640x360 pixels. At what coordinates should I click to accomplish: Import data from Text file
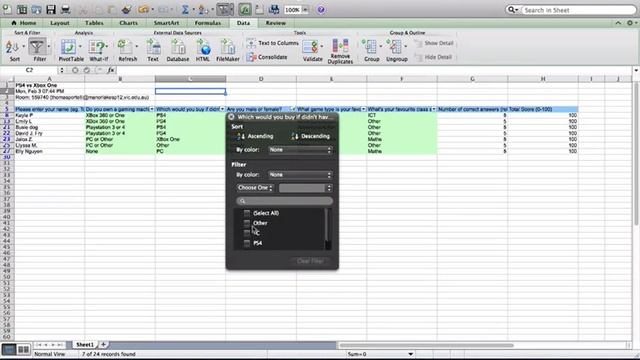[x=153, y=51]
